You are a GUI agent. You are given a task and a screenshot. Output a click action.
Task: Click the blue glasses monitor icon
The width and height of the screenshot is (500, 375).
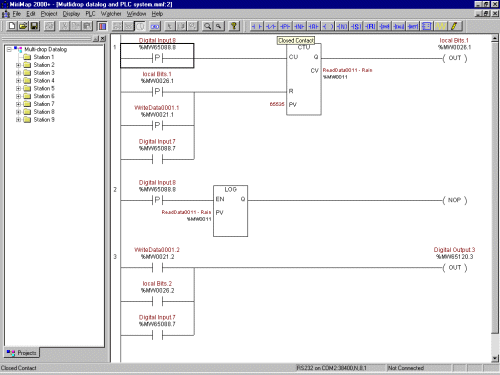tap(155, 26)
